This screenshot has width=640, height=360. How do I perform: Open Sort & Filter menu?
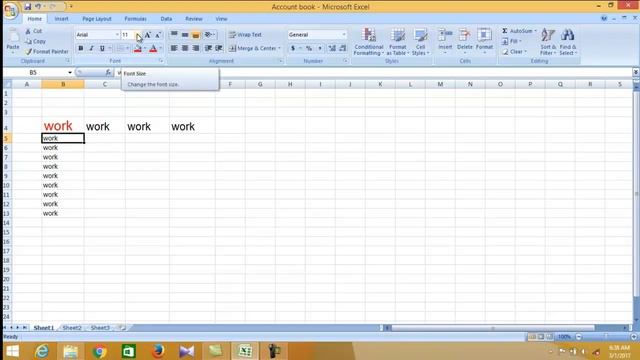pos(548,42)
